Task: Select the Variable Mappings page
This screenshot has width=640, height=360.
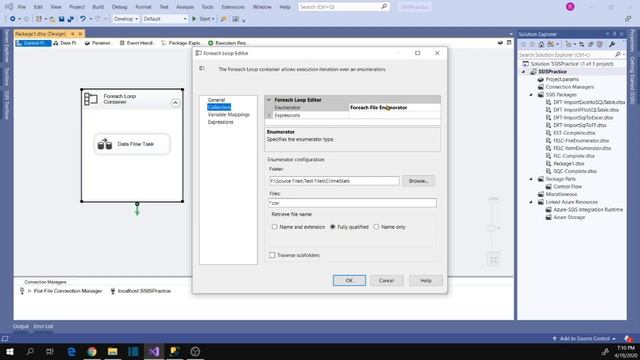Action: tap(229, 115)
